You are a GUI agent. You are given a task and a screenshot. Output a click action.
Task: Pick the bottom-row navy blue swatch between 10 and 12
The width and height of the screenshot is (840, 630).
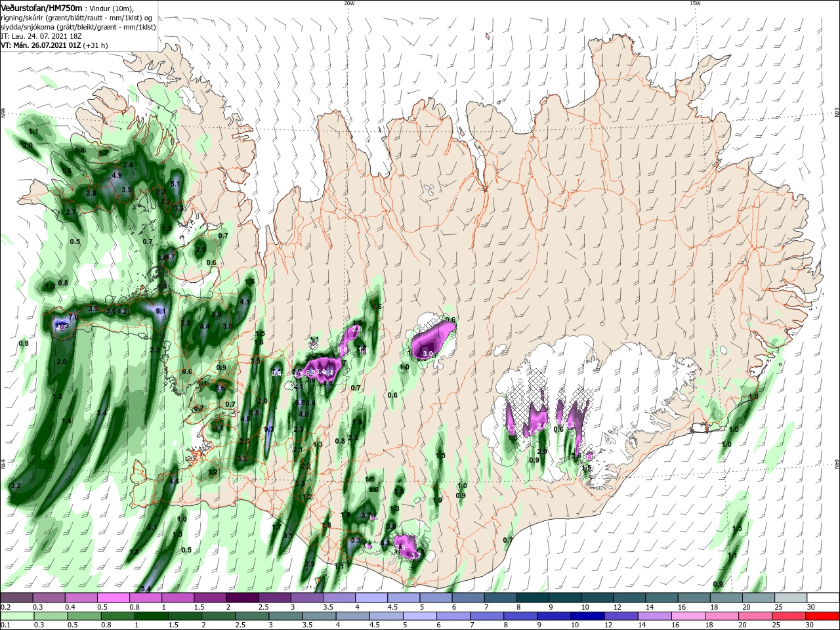point(588,616)
